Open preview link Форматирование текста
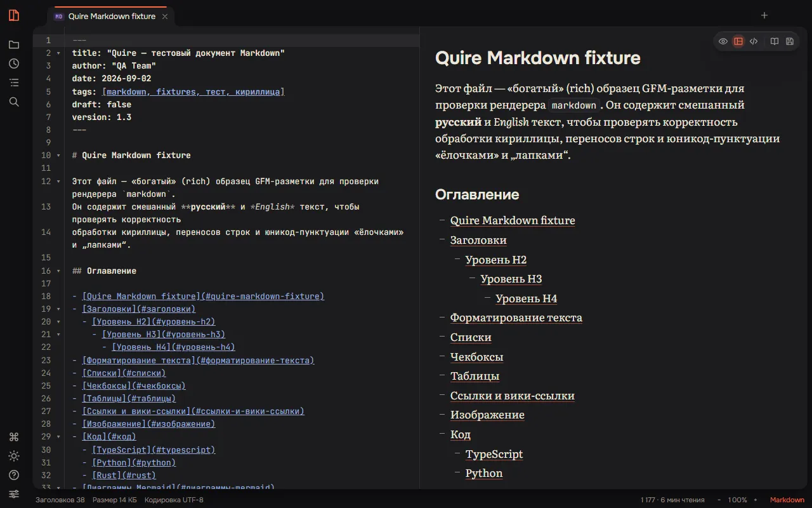The width and height of the screenshot is (812, 508). (516, 317)
